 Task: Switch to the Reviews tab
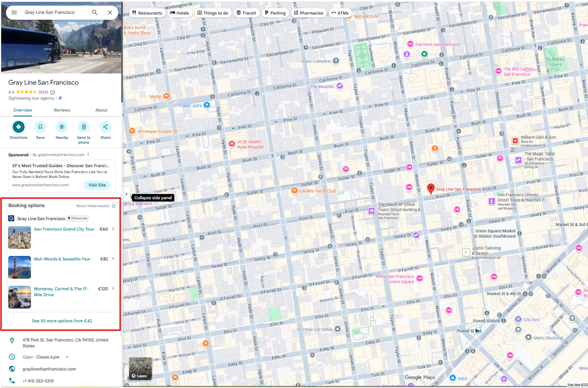62,110
